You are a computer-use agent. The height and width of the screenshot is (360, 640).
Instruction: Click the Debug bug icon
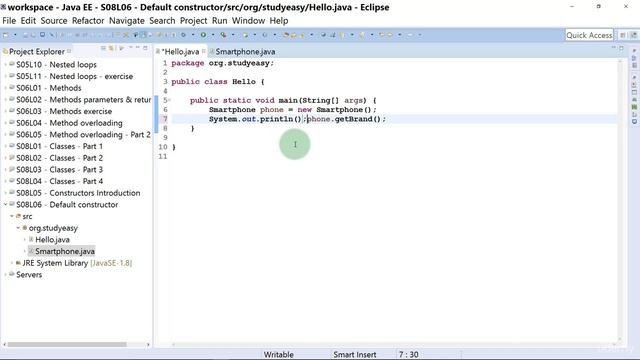pyautogui.click(x=183, y=35)
